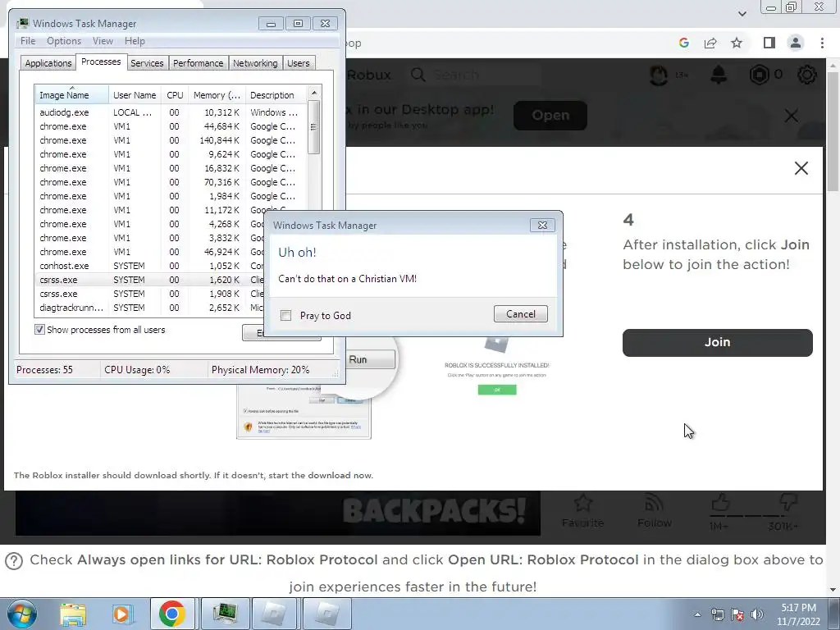
Task: Click the share page icon in Chrome
Action: click(x=710, y=43)
